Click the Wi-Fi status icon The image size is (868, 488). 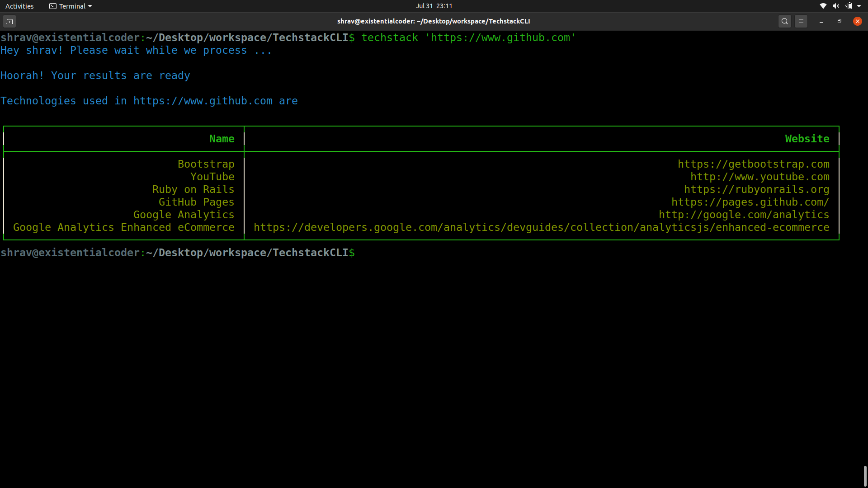[823, 6]
